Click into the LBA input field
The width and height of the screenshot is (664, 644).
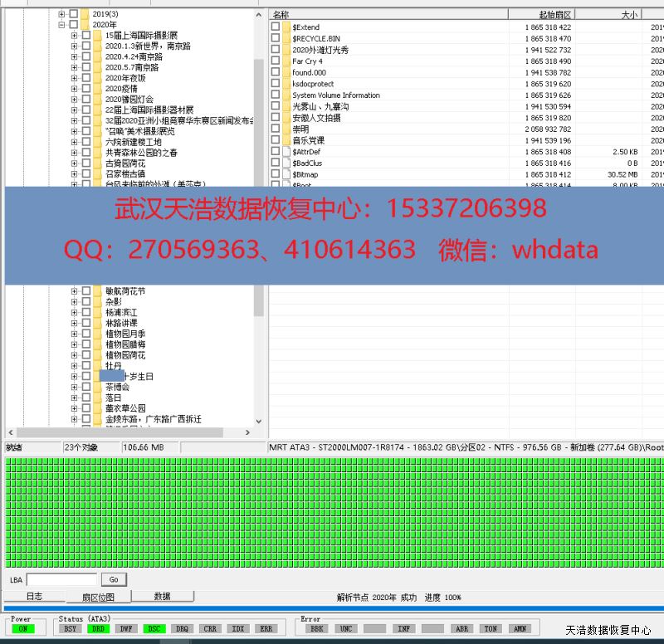[62, 579]
